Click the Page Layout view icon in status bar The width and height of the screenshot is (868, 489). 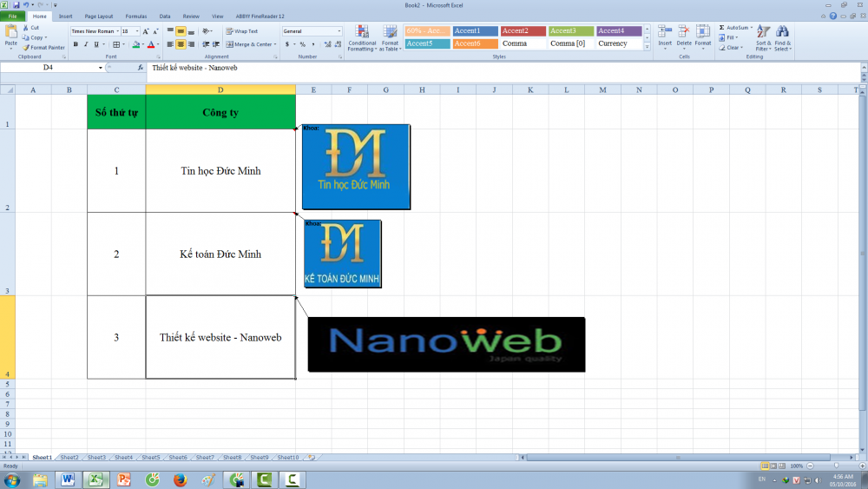773,466
